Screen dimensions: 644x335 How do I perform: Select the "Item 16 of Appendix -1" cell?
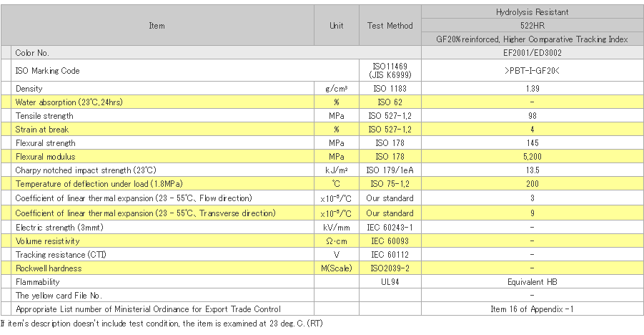click(532, 309)
